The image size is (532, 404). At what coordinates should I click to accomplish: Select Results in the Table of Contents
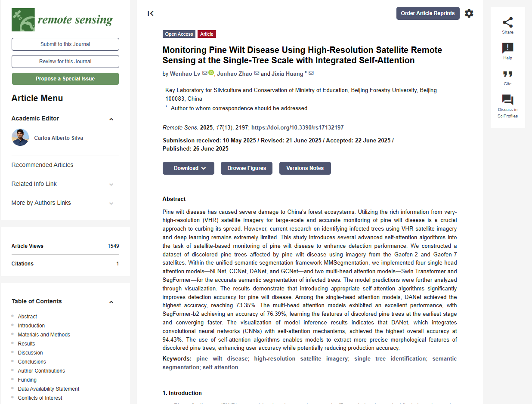point(26,343)
